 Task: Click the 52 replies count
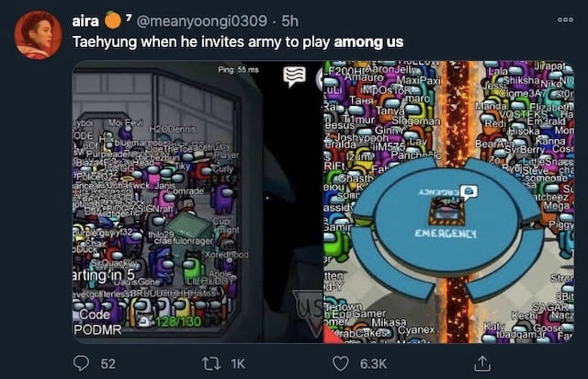[108, 363]
